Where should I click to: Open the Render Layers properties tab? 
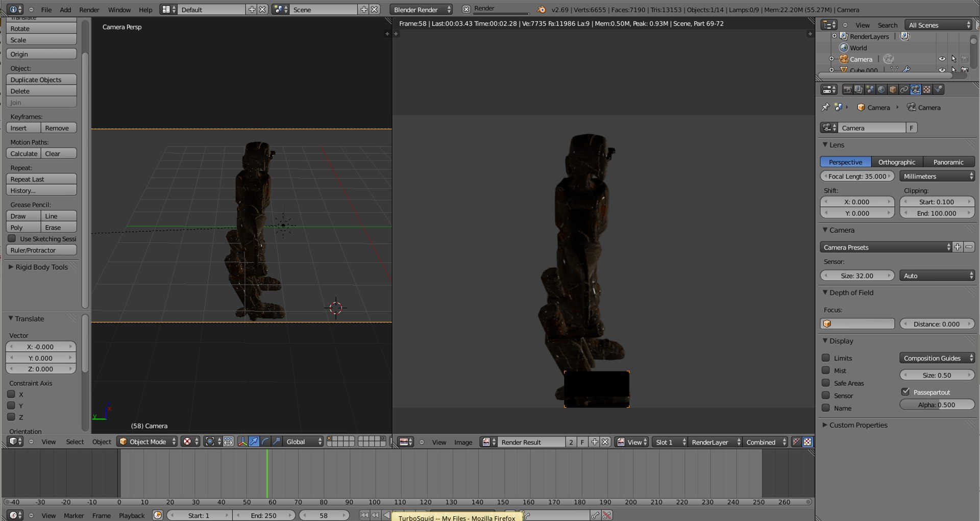[x=859, y=89]
